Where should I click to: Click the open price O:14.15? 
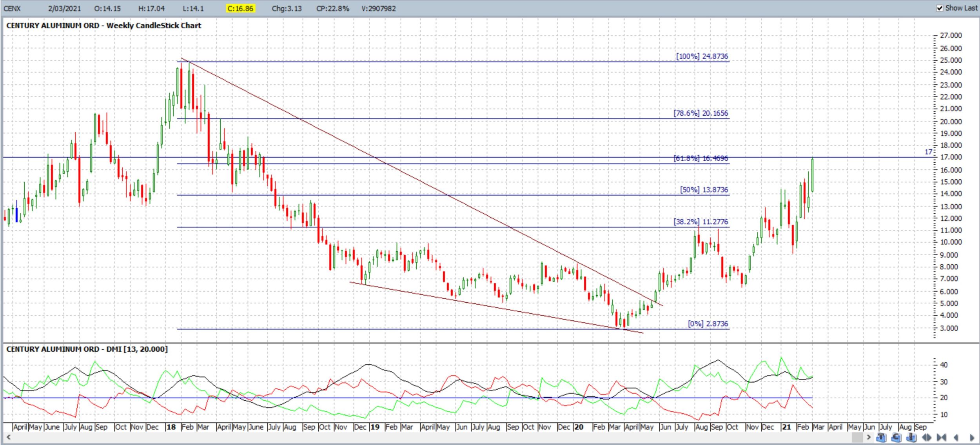point(107,8)
